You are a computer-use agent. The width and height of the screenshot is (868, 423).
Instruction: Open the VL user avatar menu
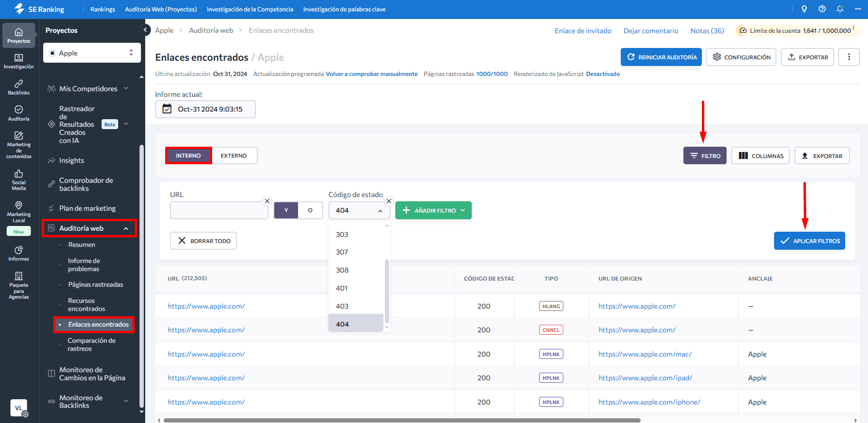click(x=19, y=408)
